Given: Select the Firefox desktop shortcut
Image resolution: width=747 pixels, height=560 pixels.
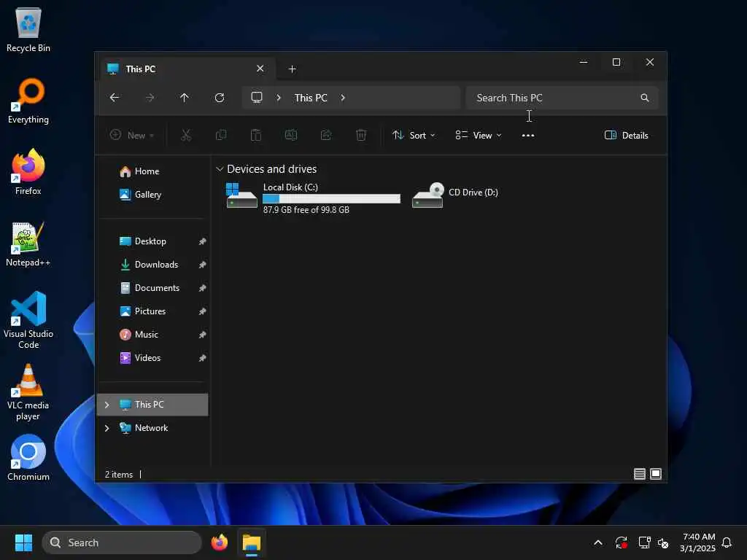Looking at the screenshot, I should point(28,172).
